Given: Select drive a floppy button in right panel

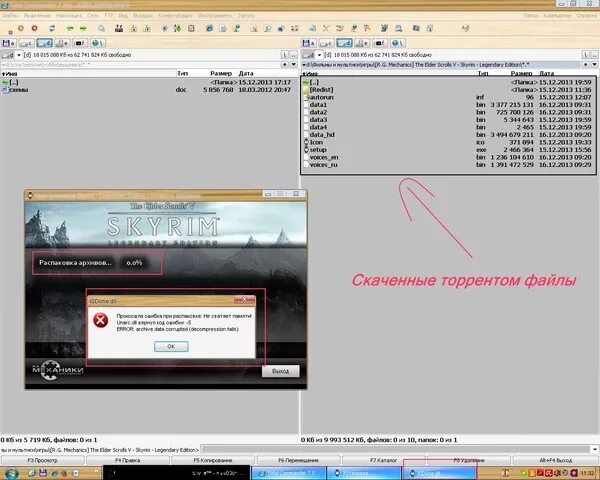Looking at the screenshot, I should 308,43.
